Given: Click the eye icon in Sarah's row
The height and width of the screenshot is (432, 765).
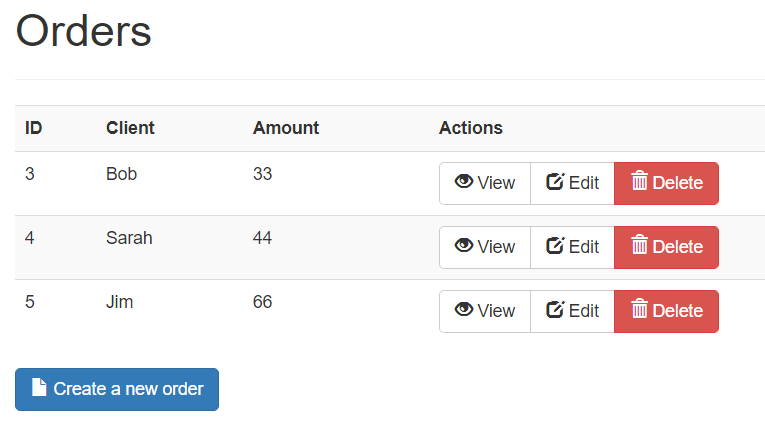Looking at the screenshot, I should pyautogui.click(x=464, y=246).
